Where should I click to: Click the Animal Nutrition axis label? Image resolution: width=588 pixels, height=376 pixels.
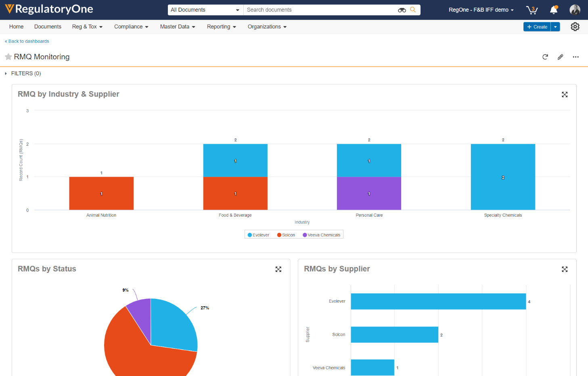101,215
